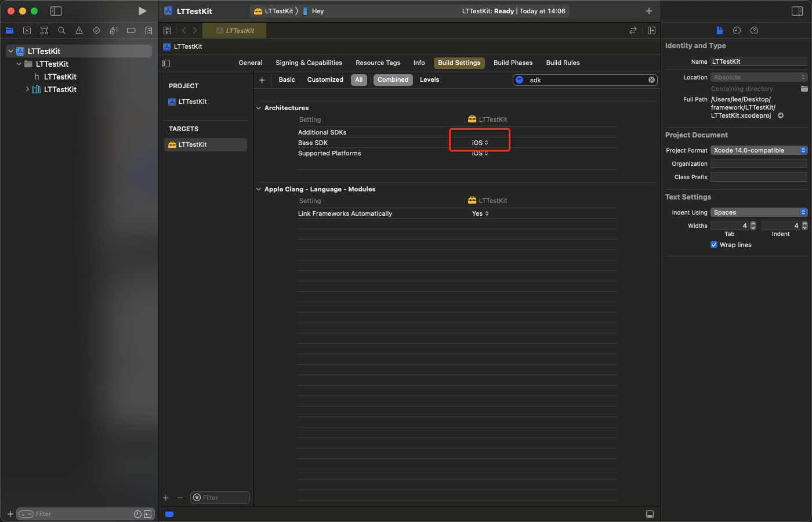Open Signing & Capabilities tab
This screenshot has width=812, height=522.
click(309, 63)
